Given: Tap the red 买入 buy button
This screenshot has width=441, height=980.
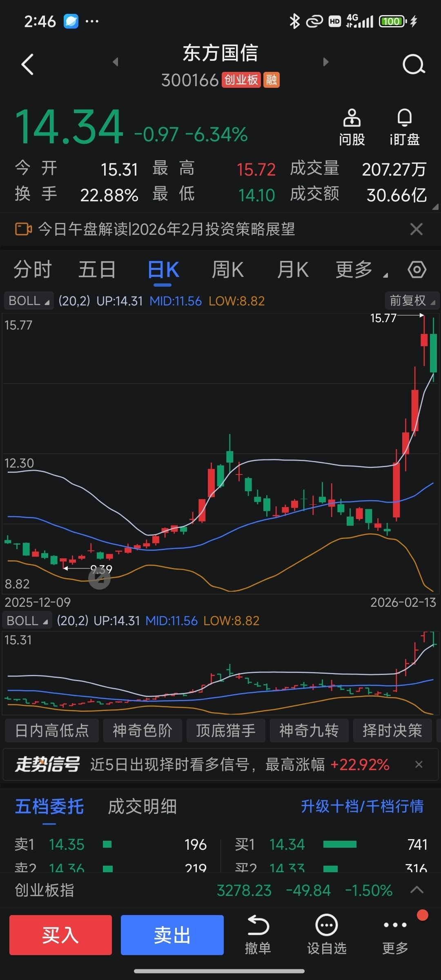Looking at the screenshot, I should (60, 935).
